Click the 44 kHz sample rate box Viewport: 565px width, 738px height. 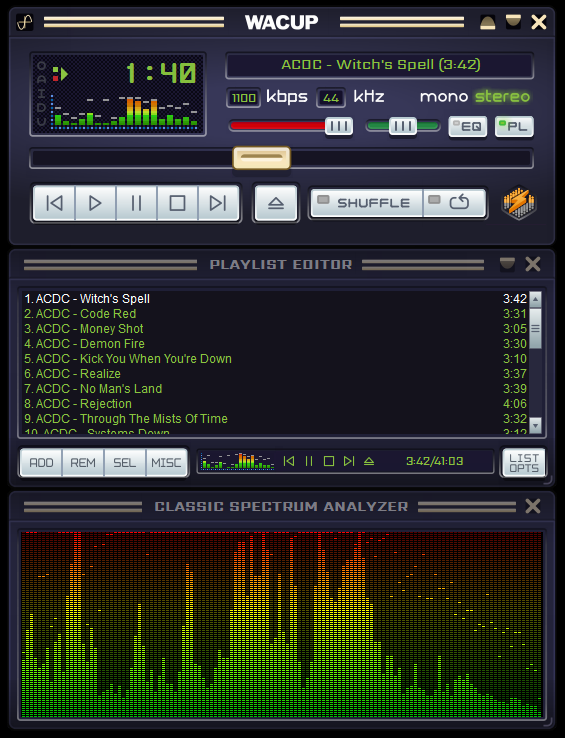(x=331, y=98)
